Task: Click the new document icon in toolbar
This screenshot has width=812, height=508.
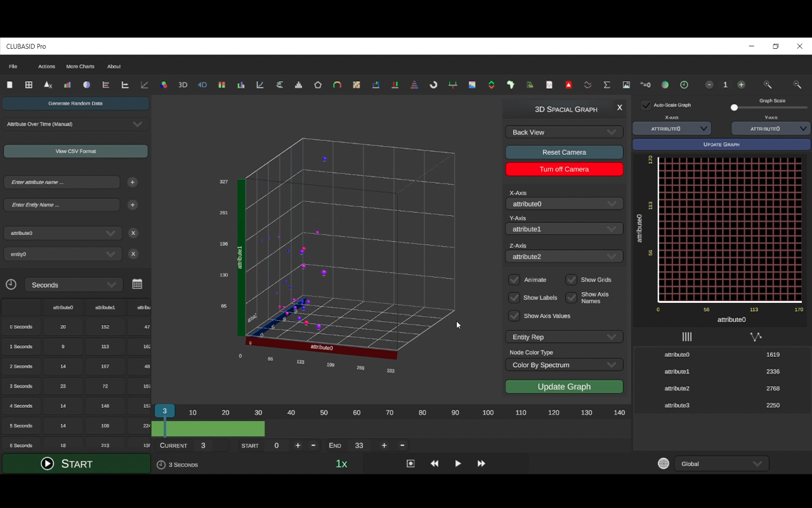Action: (10, 85)
